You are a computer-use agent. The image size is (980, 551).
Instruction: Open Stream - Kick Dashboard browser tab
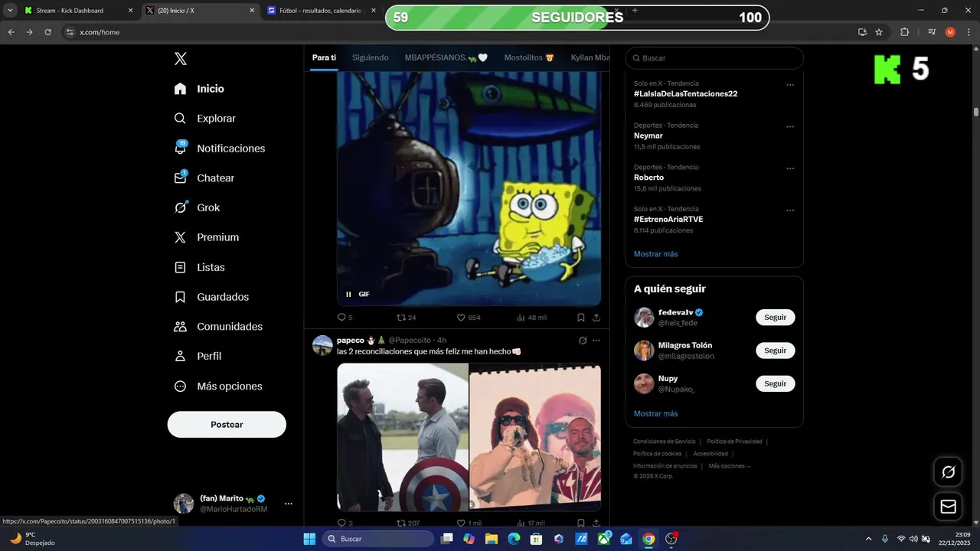click(77, 11)
